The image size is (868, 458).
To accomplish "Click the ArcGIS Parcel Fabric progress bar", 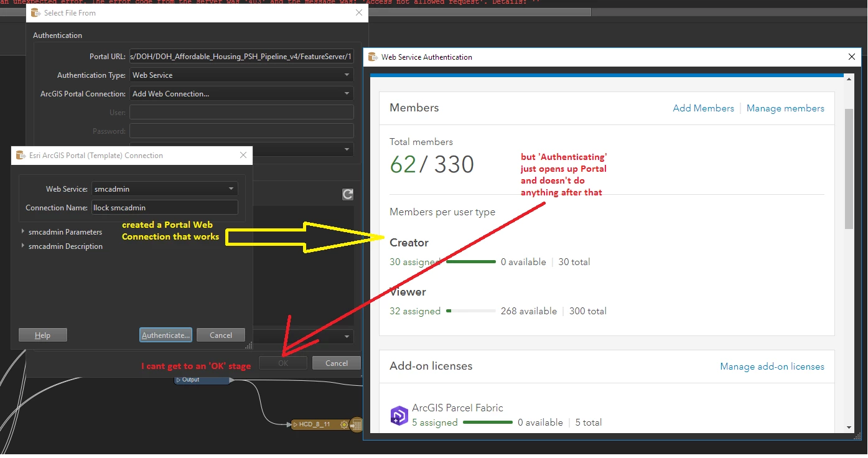I will pos(488,423).
